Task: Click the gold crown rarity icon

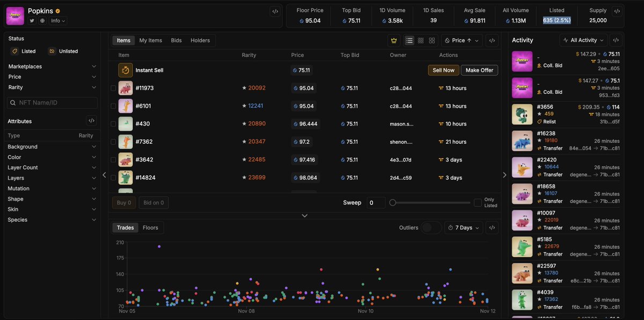Action: coord(394,40)
